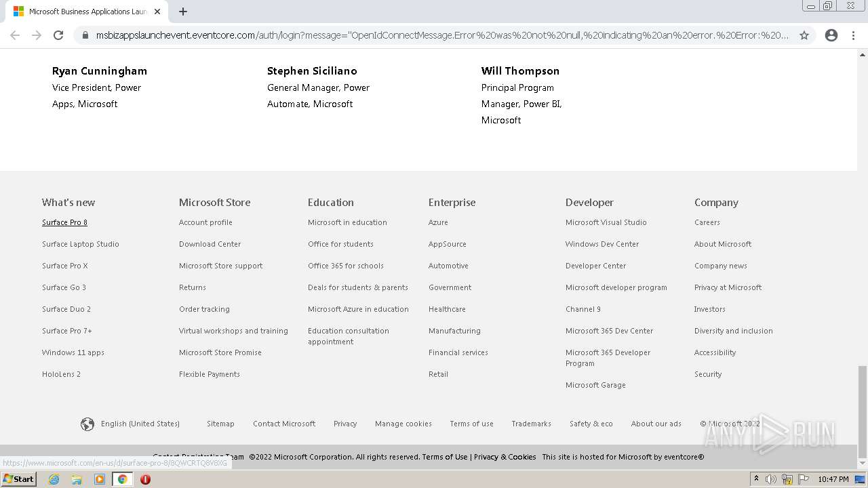Viewport: 868px width, 488px height.
Task: Open About our ads footer link
Action: pos(656,424)
